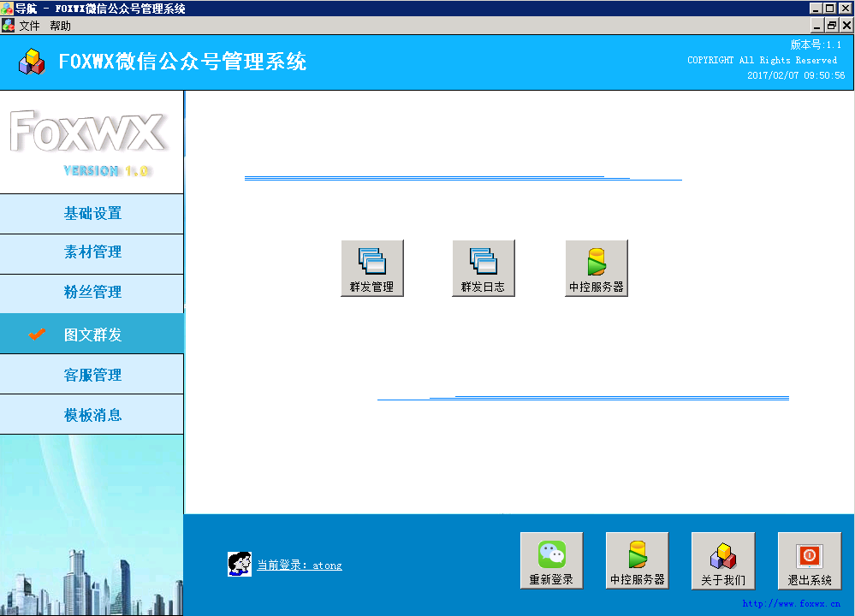Click the FOXWX cube logo in the header
The height and width of the screenshot is (616, 855).
pyautogui.click(x=32, y=62)
